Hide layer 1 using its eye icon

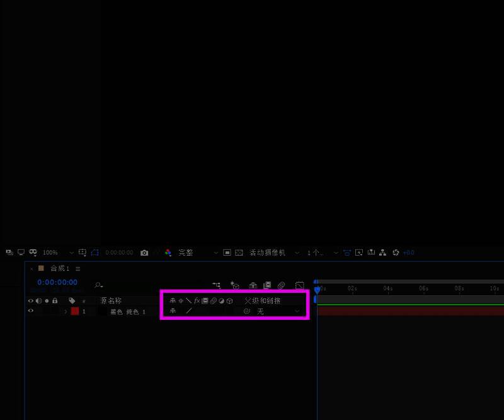pos(30,311)
